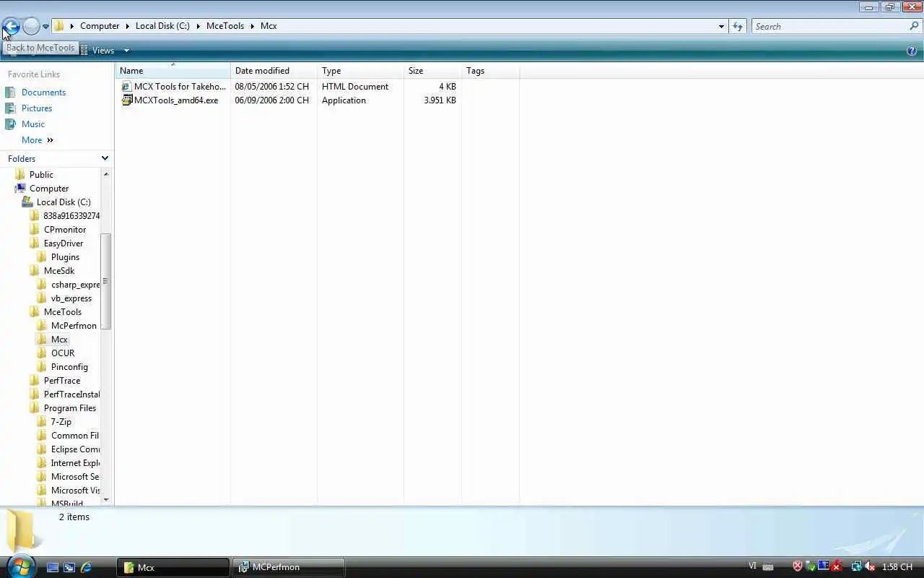Select Mcx folder in tree
Screen dimensions: 924x578
pyautogui.click(x=59, y=340)
